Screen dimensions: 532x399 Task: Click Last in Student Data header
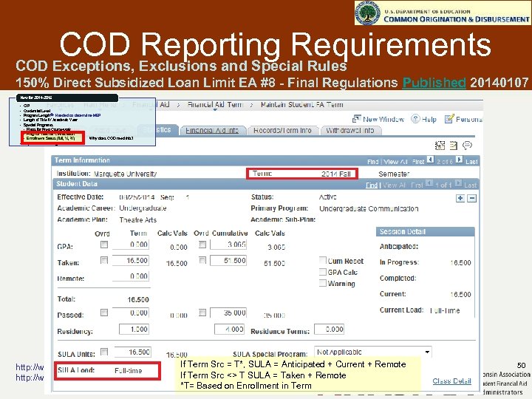pos(470,185)
